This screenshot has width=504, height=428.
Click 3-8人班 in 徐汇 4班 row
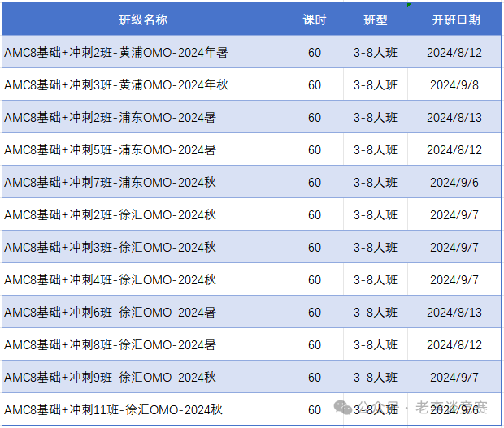point(376,279)
